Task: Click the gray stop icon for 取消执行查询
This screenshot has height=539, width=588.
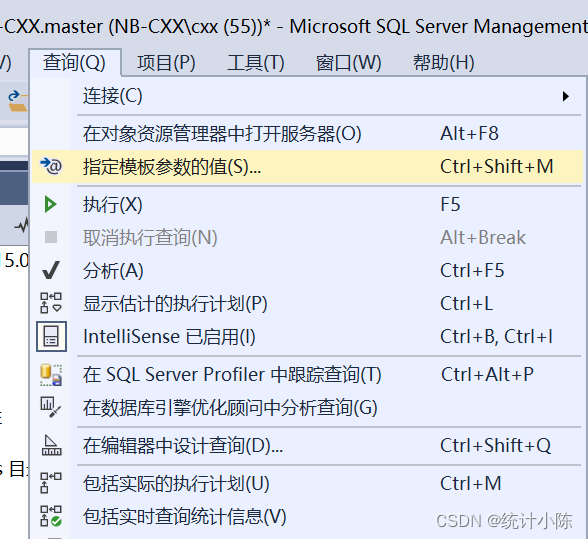Action: pyautogui.click(x=51, y=237)
